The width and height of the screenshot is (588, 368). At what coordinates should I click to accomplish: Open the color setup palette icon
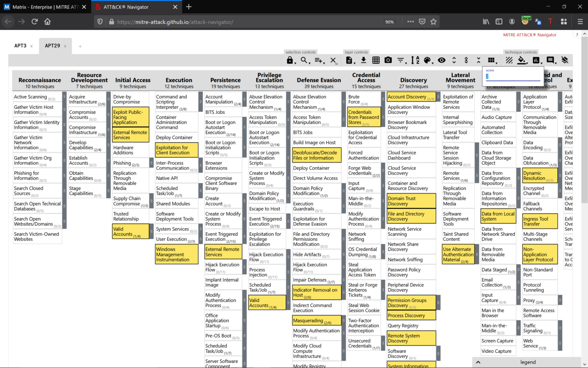coord(428,60)
